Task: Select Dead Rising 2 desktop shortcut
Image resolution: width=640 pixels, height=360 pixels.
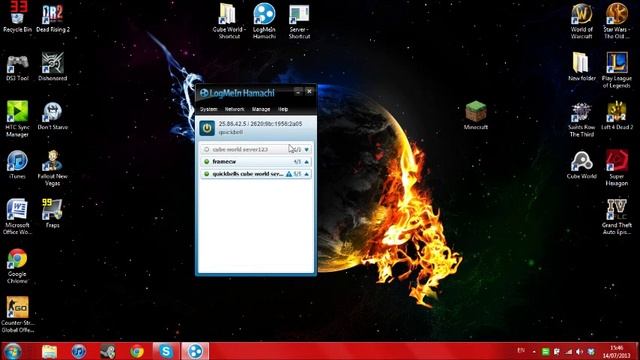Action: click(x=53, y=19)
